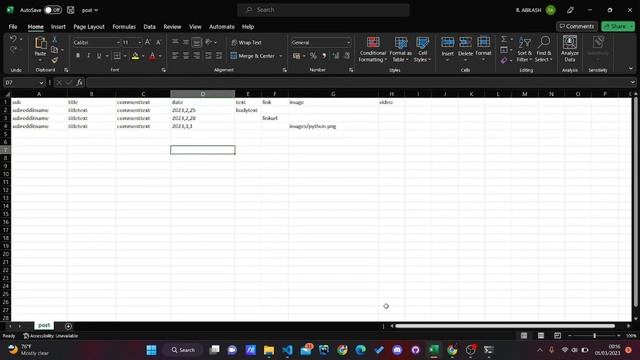The height and width of the screenshot is (360, 640).
Task: Click the Insert cells icon
Action: coord(447,42)
